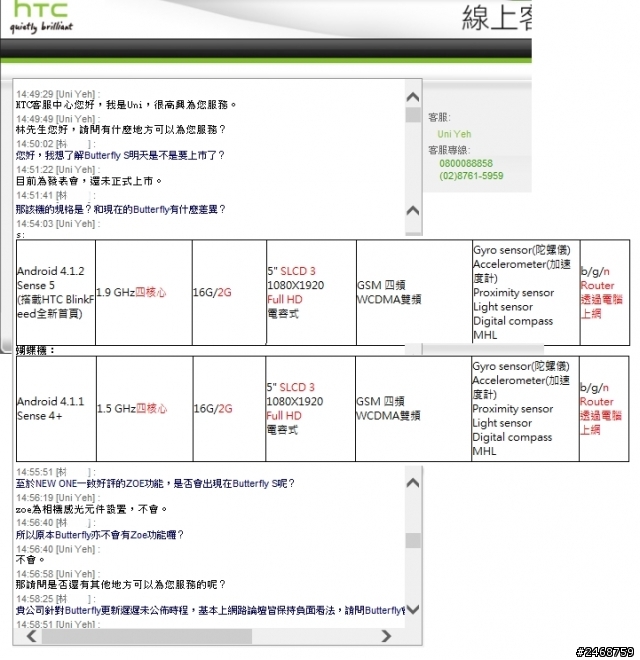The width and height of the screenshot is (640, 660).
Task: Click the '1.9 GHz四核心' table cell
Action: tap(144, 293)
